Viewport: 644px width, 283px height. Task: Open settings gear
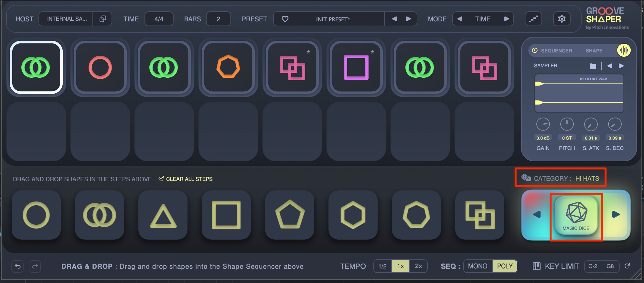point(562,19)
